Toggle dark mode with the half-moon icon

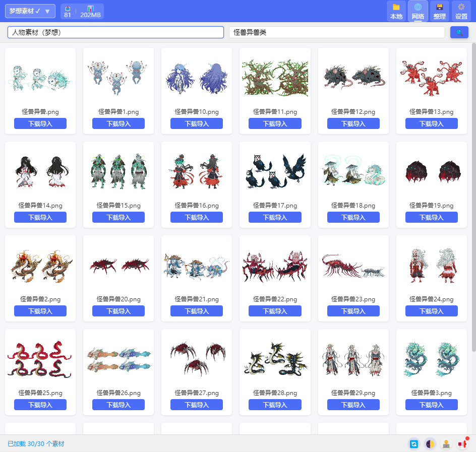[x=430, y=444]
